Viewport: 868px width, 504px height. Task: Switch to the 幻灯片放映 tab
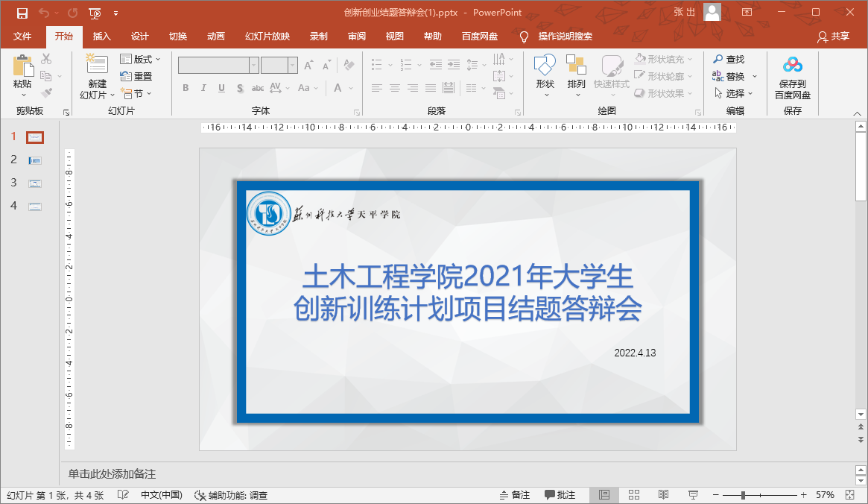point(267,37)
